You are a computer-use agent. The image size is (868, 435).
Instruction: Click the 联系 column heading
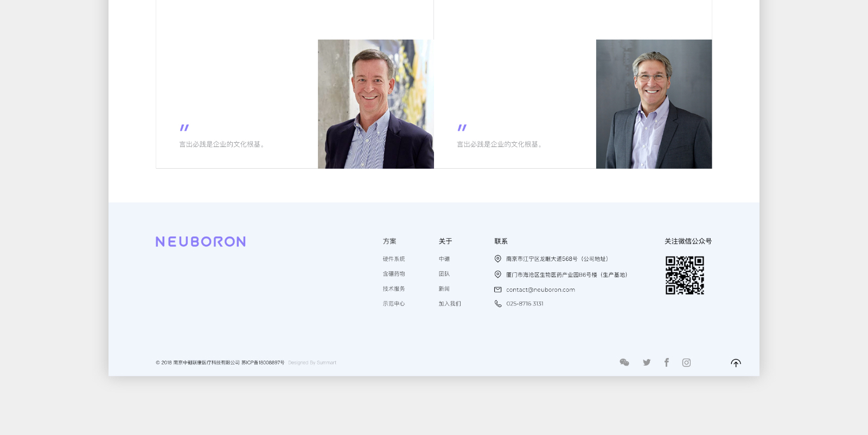tap(501, 241)
